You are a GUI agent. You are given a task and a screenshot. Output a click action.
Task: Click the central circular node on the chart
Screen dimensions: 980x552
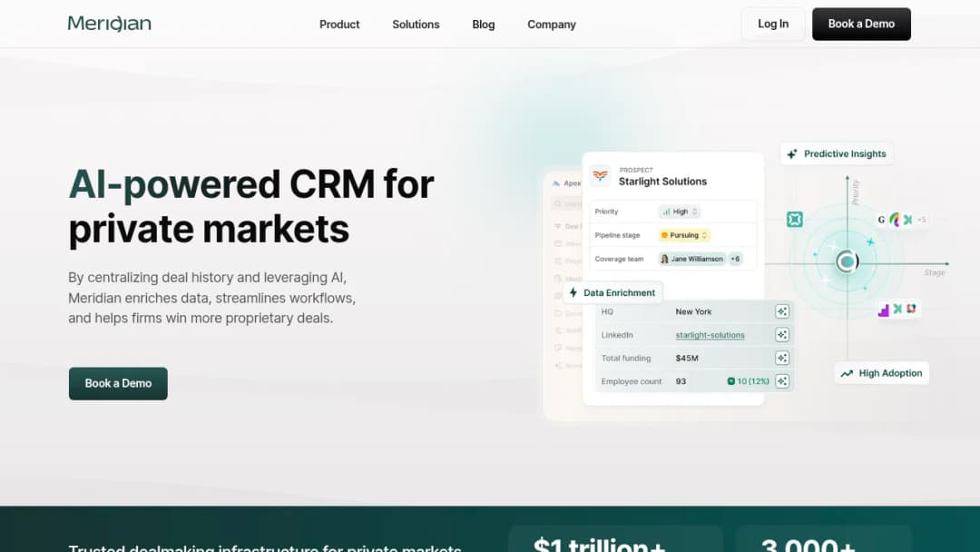(847, 261)
